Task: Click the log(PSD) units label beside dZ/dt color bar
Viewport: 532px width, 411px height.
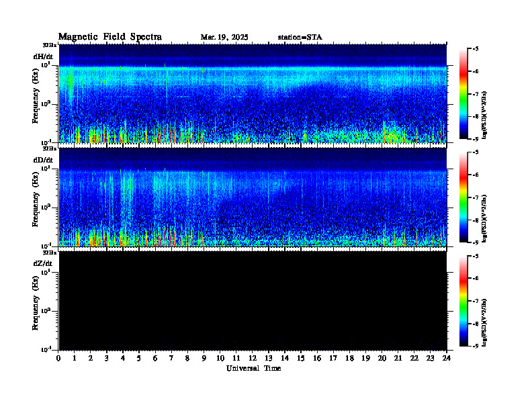Action: pos(485,322)
